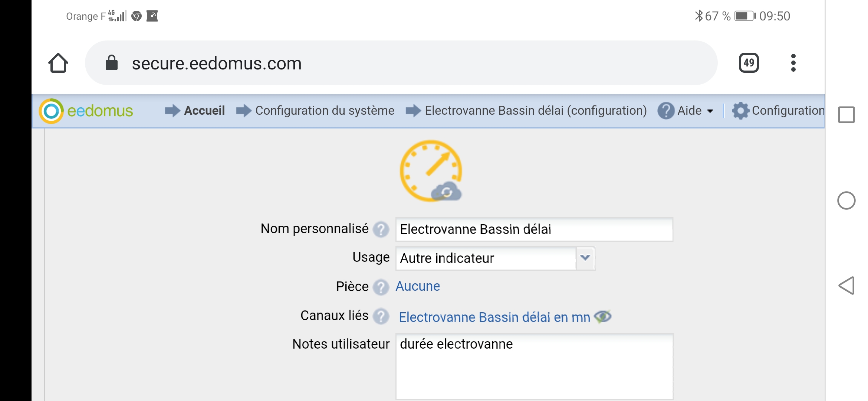Tap the 09:50 clock
Image resolution: width=868 pixels, height=401 pixels.
pos(775,16)
